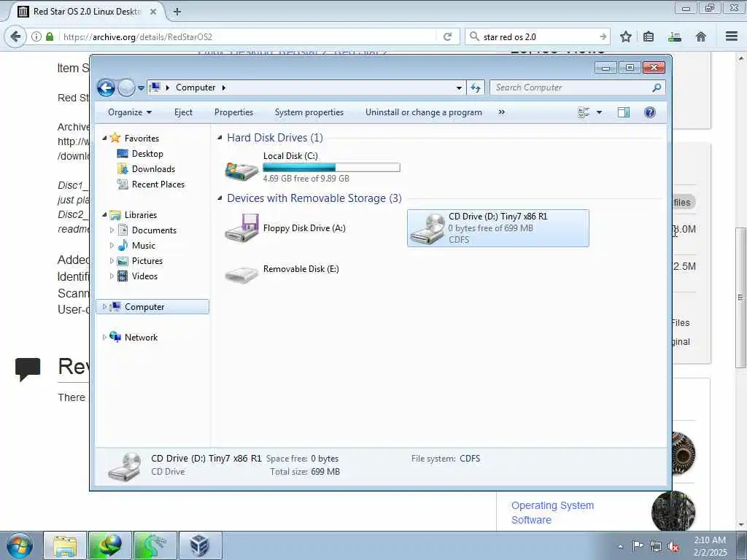This screenshot has height=560, width=747.
Task: Open browser downloads icon
Action: (675, 36)
